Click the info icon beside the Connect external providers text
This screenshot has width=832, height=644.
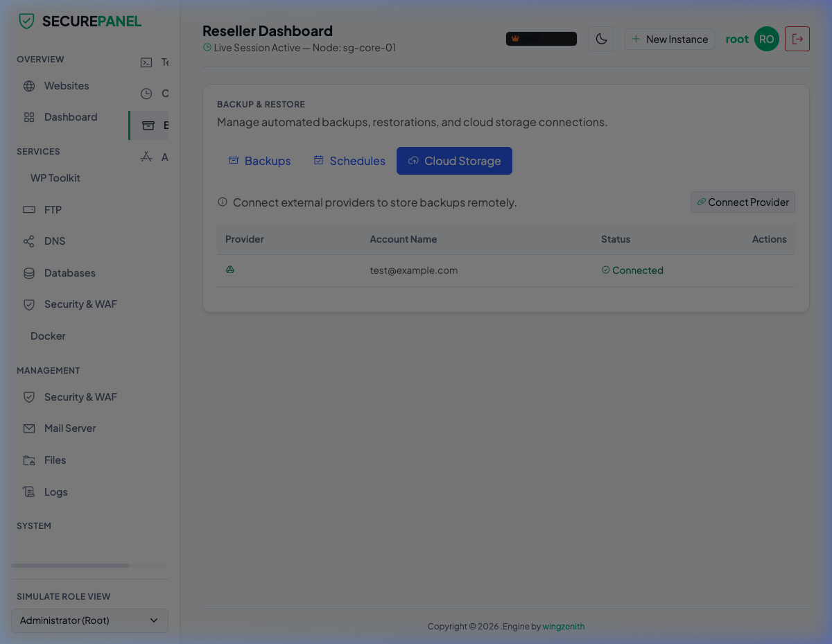click(x=223, y=202)
